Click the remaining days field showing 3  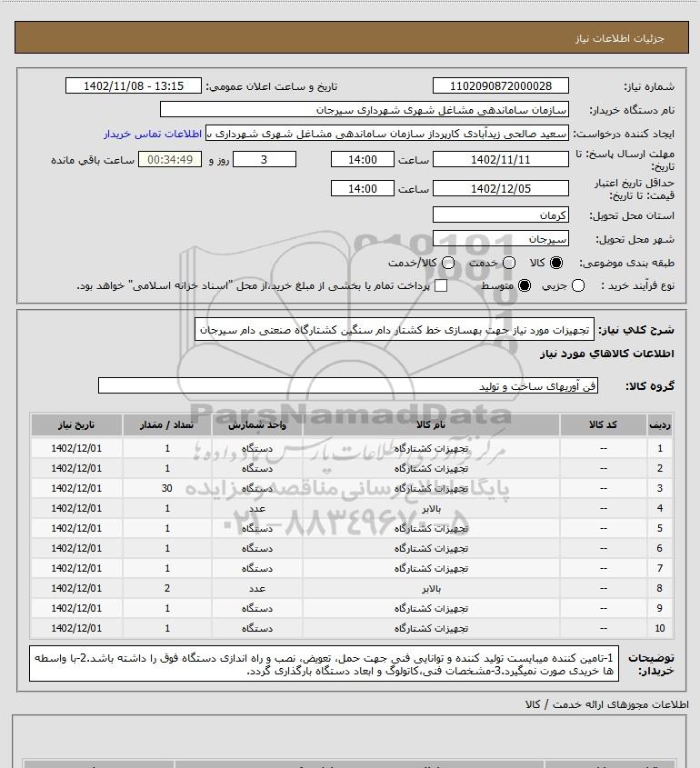tap(264, 160)
